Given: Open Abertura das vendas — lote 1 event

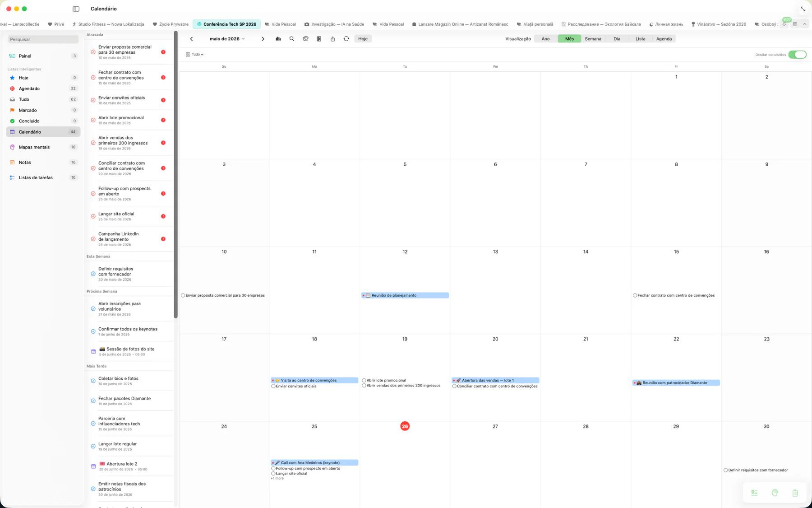Looking at the screenshot, I should [x=495, y=380].
